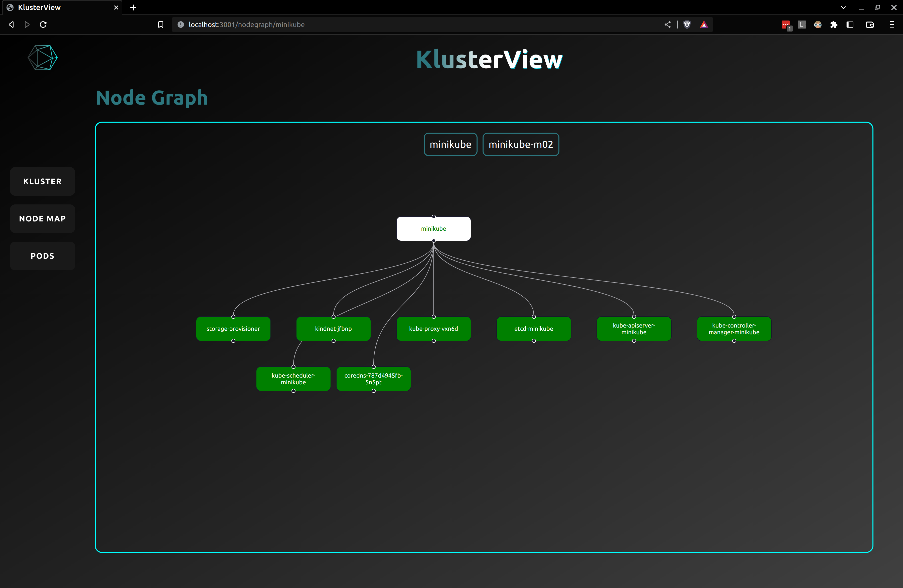The image size is (903, 588).
Task: Select the coredns-787d4945fb-5n5pt pod node
Action: click(374, 379)
